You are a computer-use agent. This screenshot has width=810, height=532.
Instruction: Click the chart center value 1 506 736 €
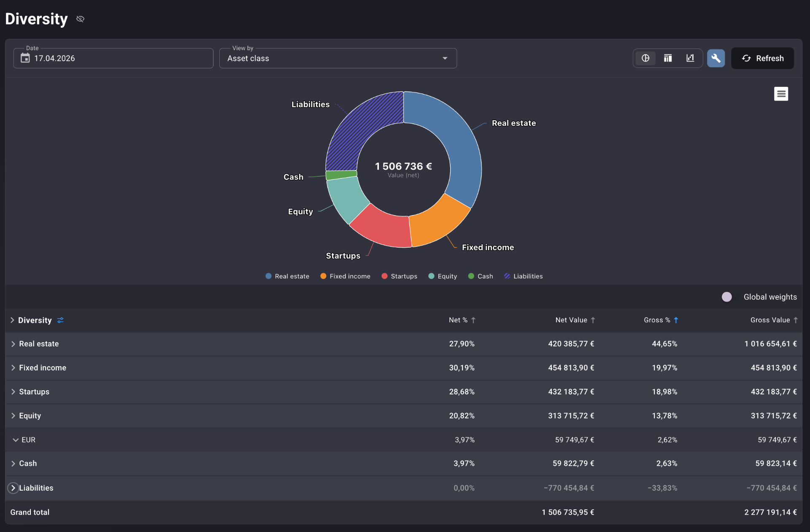coord(403,166)
